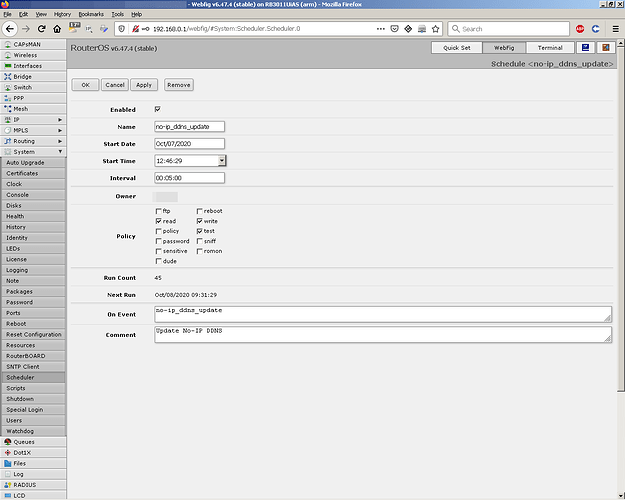Enable the sniff policy checkbox

[200, 241]
